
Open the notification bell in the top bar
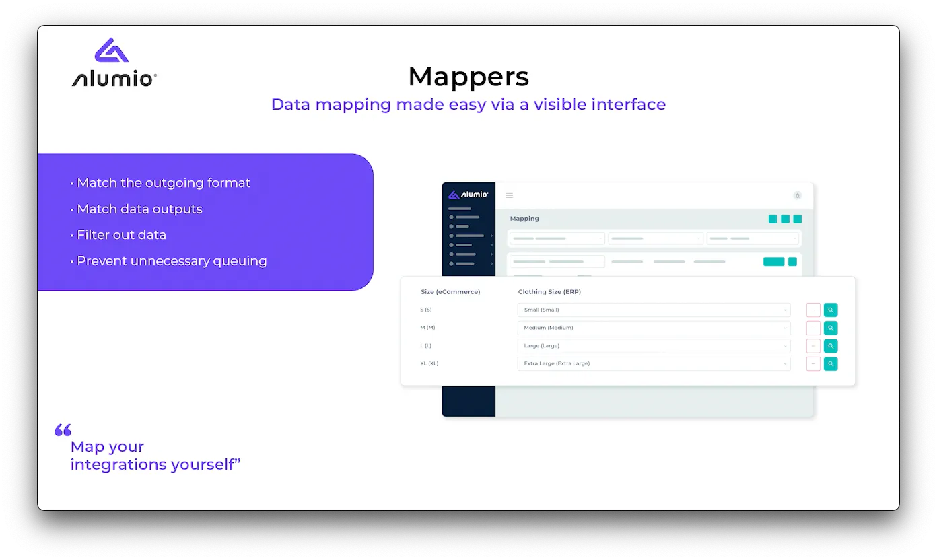(x=798, y=195)
